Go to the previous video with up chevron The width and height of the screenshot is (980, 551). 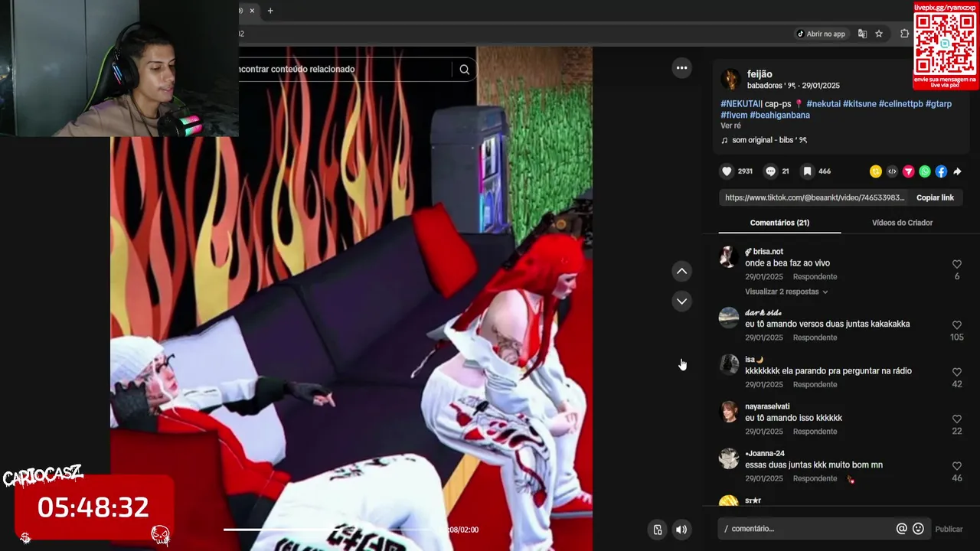click(681, 271)
